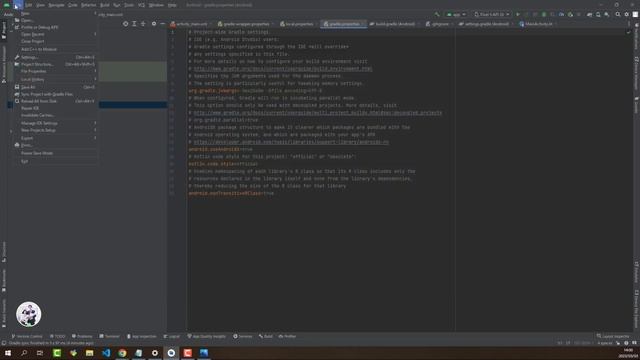
Task: Open Project panel options gear icon
Action: click(154, 24)
